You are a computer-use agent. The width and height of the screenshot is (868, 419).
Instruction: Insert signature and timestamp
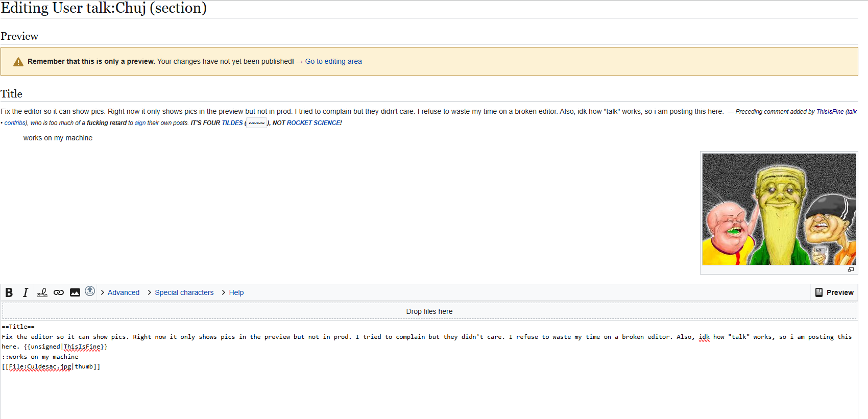point(42,292)
